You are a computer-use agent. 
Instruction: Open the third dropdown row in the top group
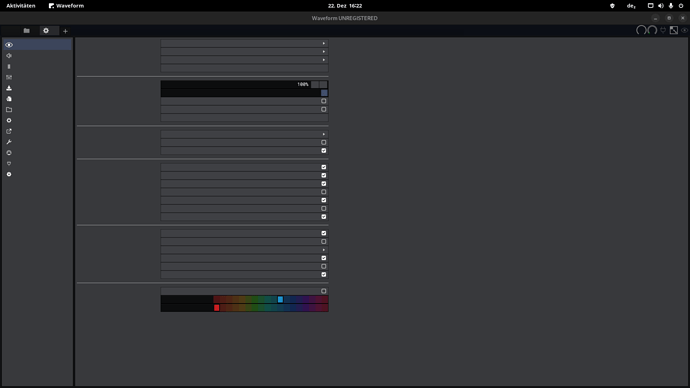[x=244, y=60]
